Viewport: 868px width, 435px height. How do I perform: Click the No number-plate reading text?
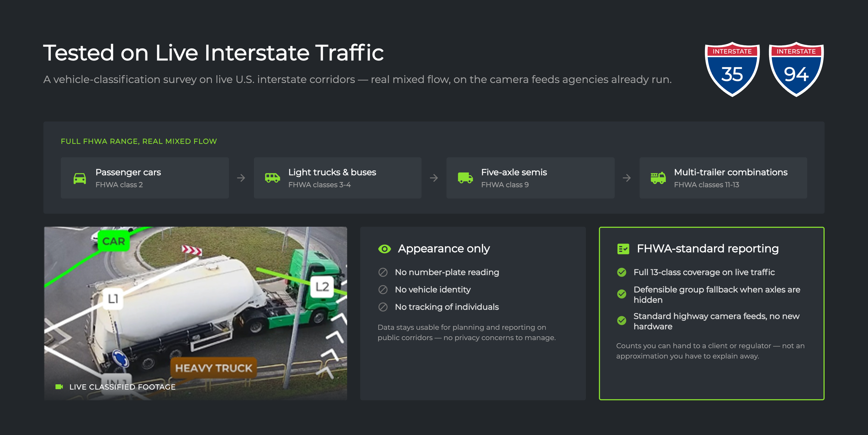(447, 272)
